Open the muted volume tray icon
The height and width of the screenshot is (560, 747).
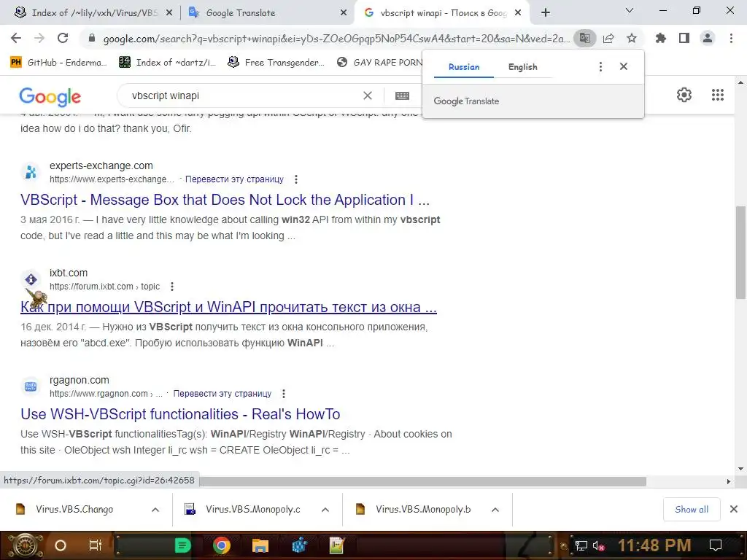pyautogui.click(x=598, y=546)
